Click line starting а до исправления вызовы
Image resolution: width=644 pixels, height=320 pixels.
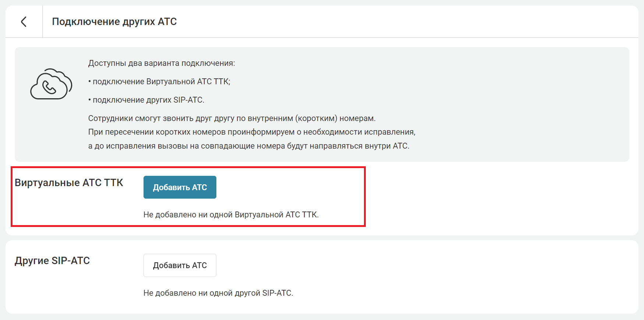click(249, 146)
